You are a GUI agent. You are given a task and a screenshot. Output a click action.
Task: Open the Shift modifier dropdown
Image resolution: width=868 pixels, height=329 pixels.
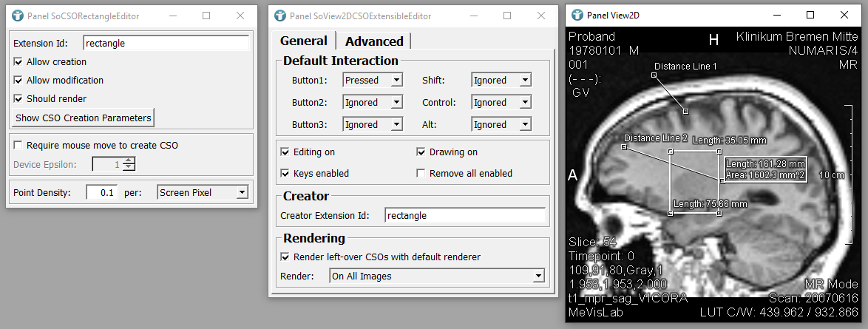tap(501, 81)
